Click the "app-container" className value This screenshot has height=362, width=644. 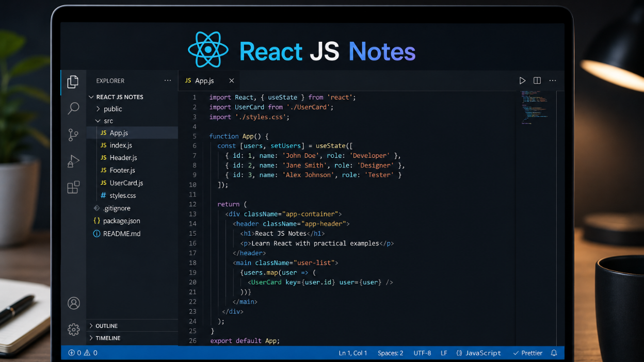[310, 214]
